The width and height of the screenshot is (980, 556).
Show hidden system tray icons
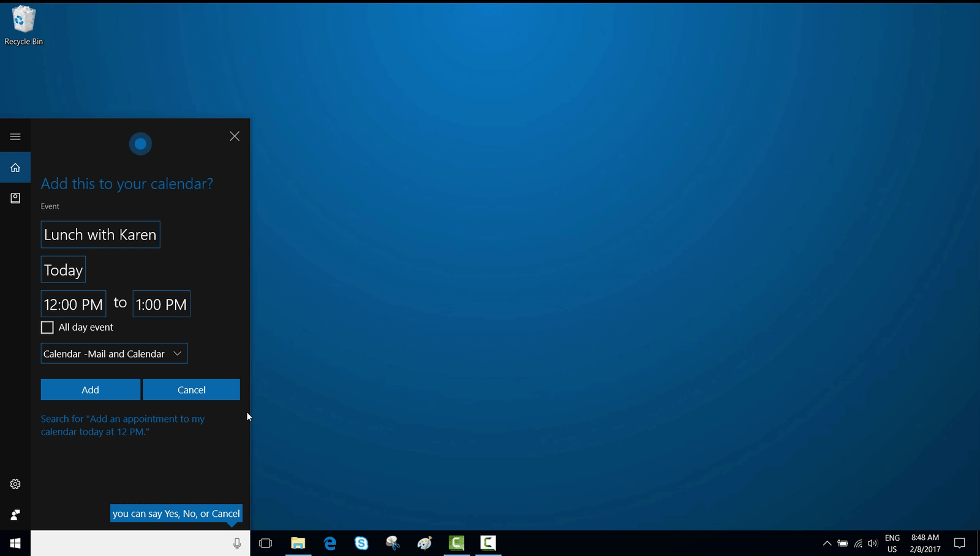pyautogui.click(x=827, y=543)
